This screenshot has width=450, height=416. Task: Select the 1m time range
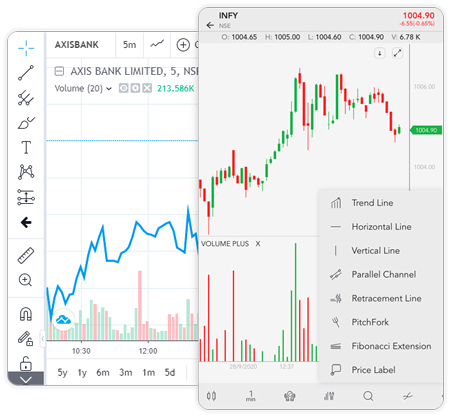point(149,372)
